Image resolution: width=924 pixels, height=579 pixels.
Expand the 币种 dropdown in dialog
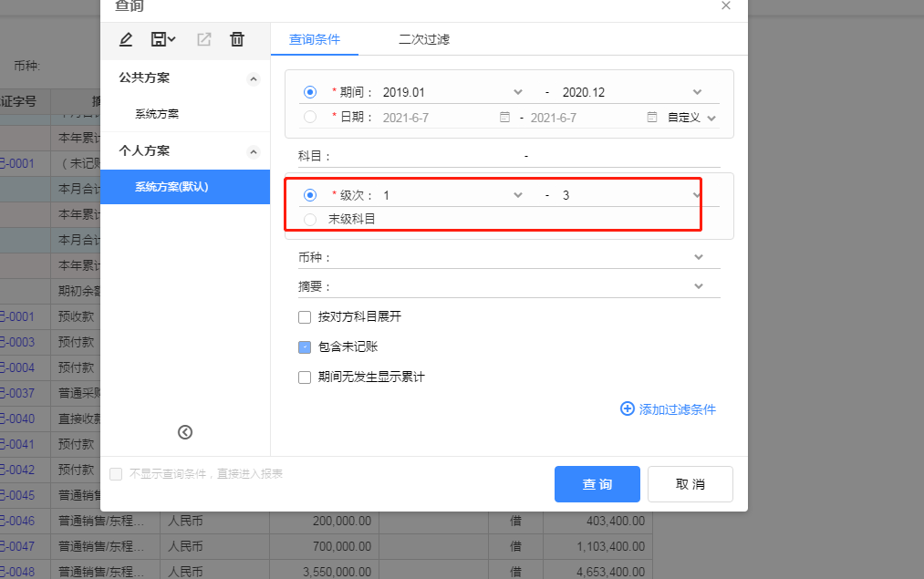699,257
